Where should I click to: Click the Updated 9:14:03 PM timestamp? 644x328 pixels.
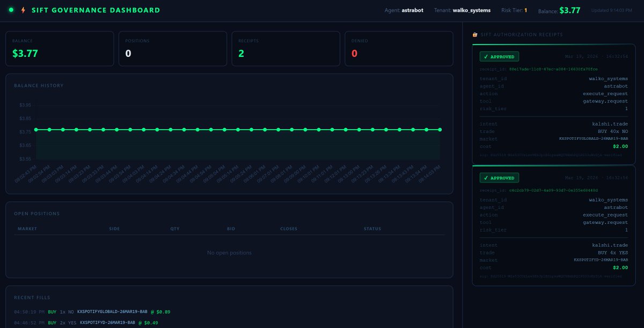tap(611, 10)
